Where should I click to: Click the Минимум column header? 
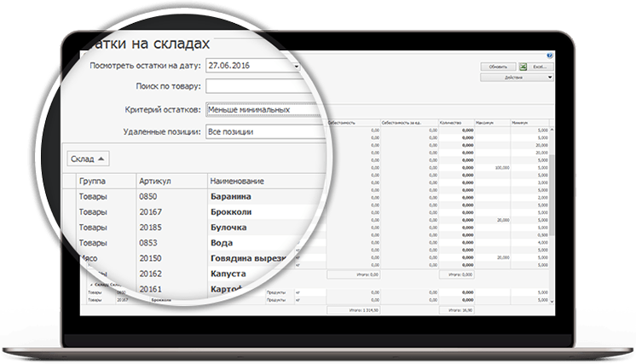[522, 122]
